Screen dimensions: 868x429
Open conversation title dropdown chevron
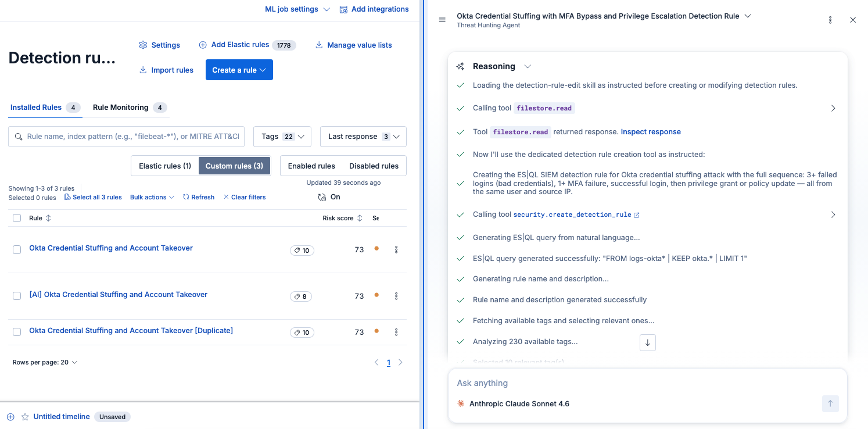748,16
